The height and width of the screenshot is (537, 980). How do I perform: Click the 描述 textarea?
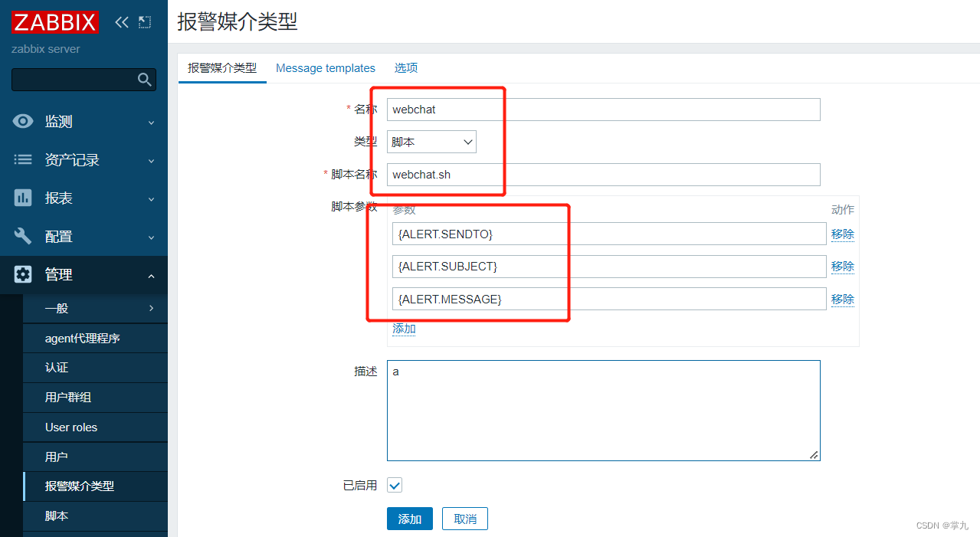click(604, 411)
